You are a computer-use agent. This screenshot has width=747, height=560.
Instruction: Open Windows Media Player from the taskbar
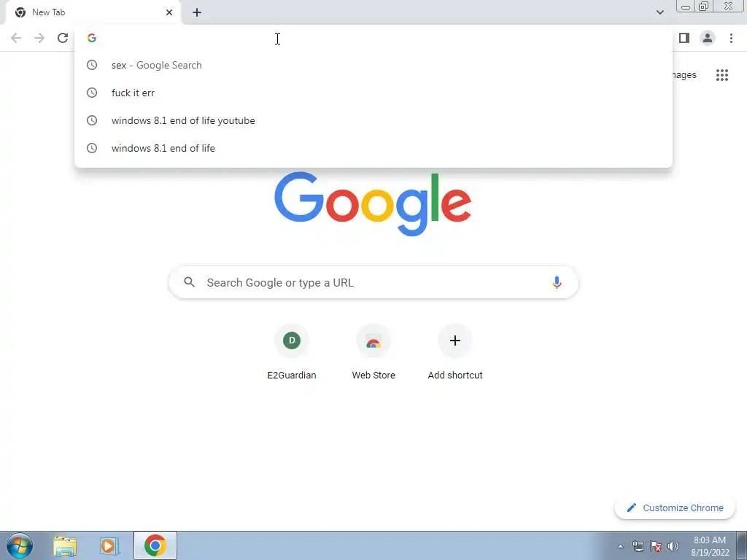coord(109,546)
